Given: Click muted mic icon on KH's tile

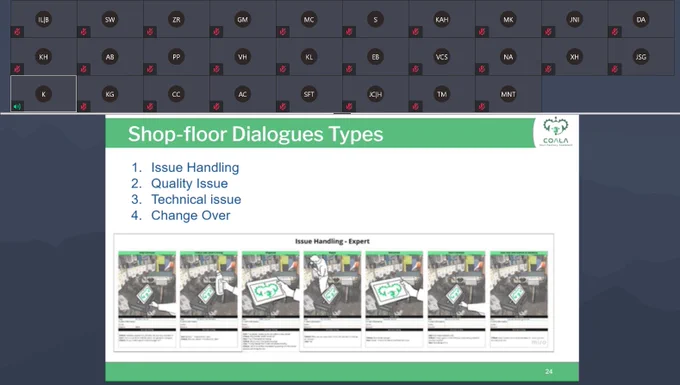Looking at the screenshot, I should click(17, 69).
